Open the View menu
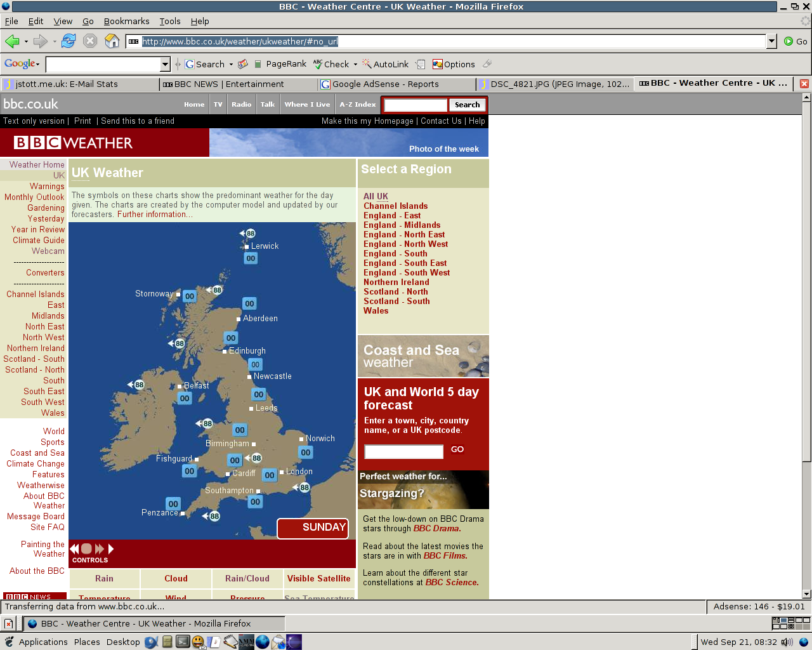812x650 pixels. [62, 21]
